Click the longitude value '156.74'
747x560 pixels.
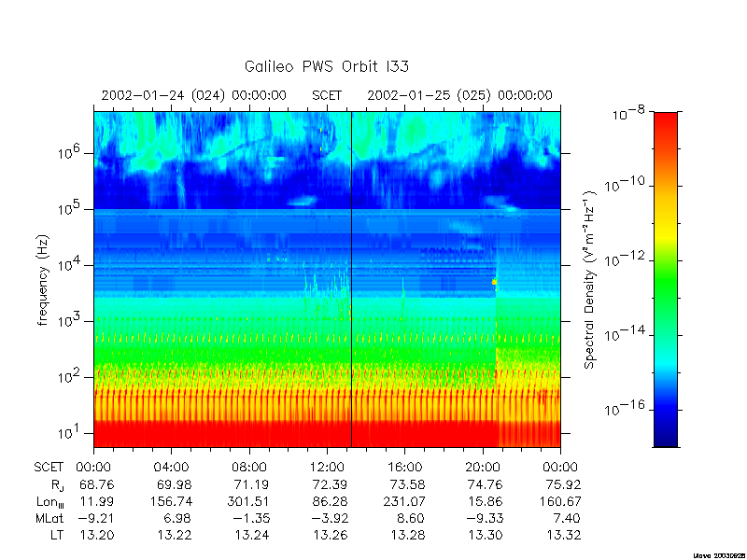click(171, 501)
